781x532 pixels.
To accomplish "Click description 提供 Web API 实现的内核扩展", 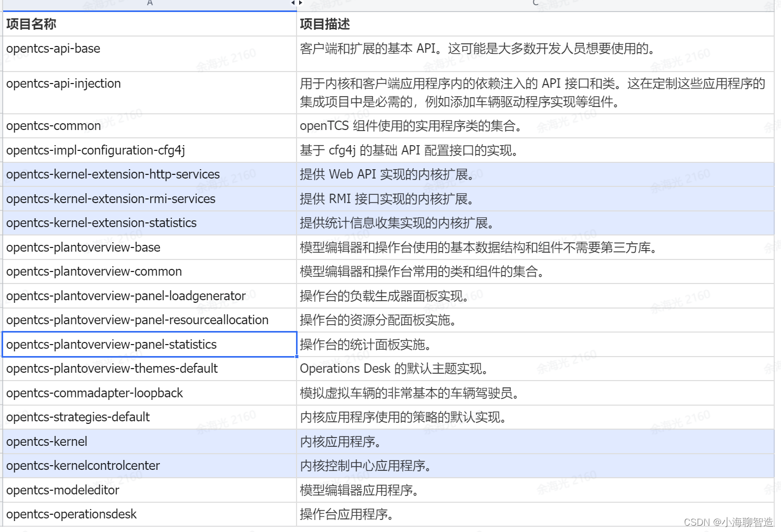I will point(535,174).
